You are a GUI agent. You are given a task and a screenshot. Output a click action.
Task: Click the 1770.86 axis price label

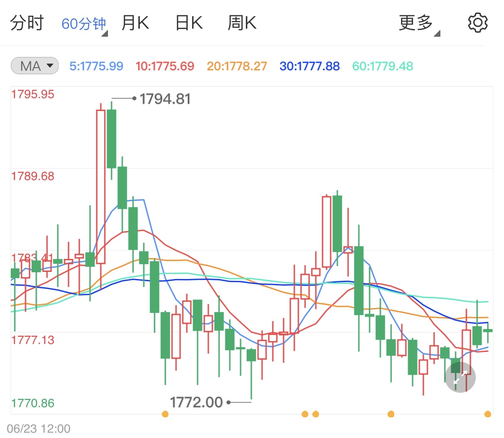[x=33, y=404]
